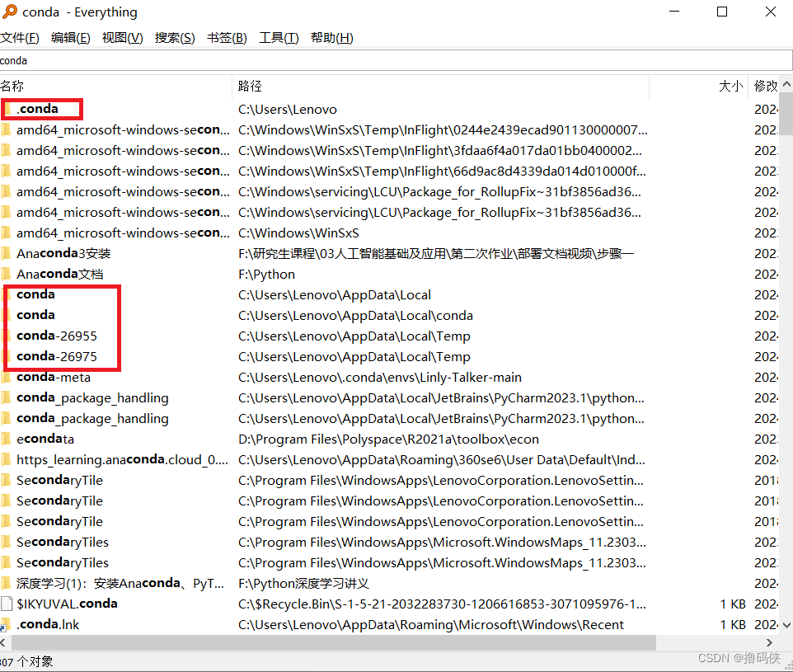Click folder icon of 深度学习(1) entry

click(6, 583)
